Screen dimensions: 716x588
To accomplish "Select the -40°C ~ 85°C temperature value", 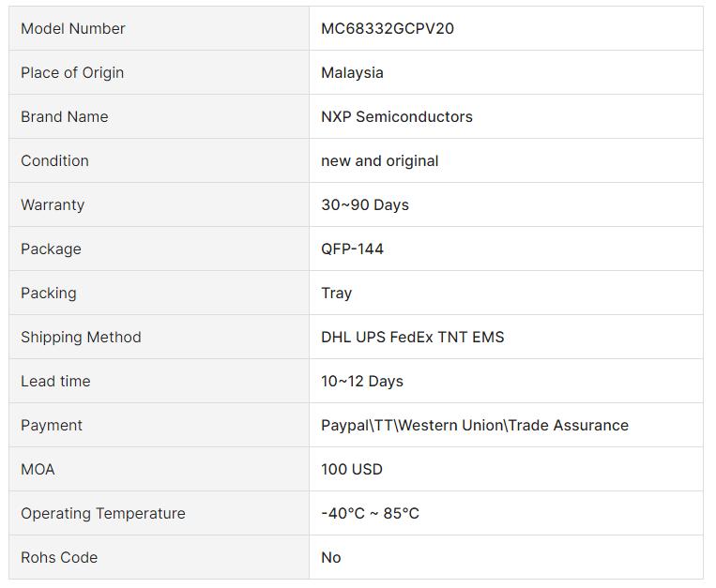I will [x=370, y=513].
